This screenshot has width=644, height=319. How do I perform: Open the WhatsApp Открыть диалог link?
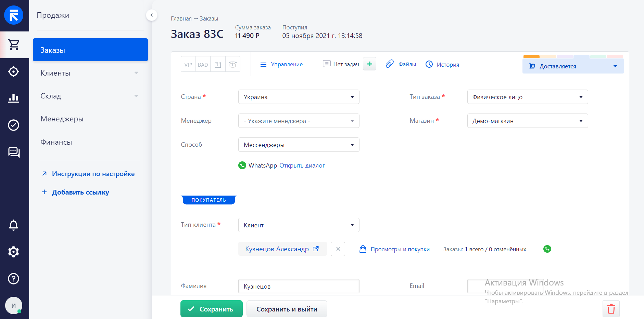(302, 165)
